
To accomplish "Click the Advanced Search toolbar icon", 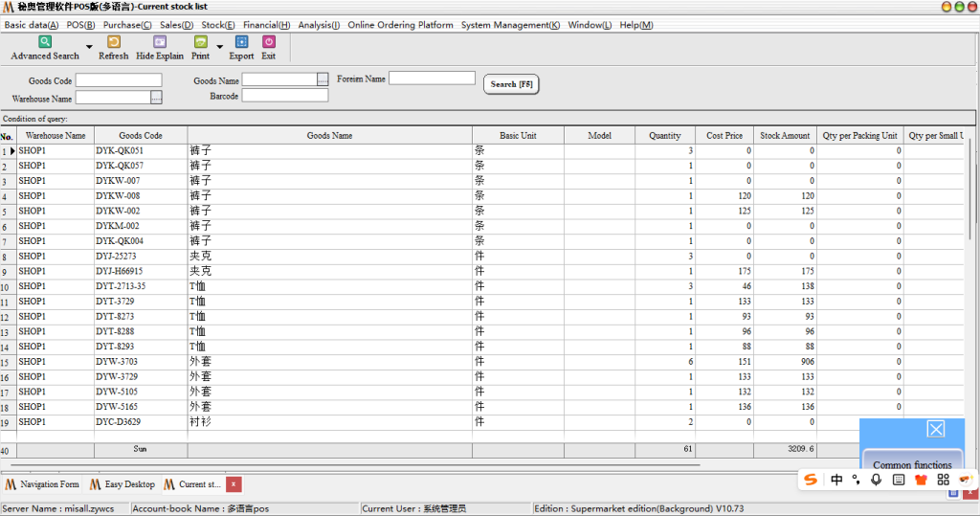I will point(45,42).
